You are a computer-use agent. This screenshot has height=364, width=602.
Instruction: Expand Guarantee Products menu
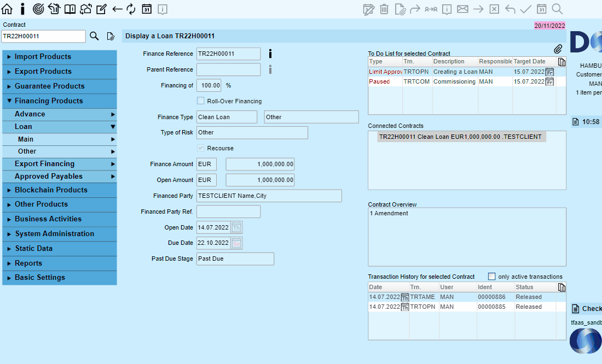click(60, 86)
